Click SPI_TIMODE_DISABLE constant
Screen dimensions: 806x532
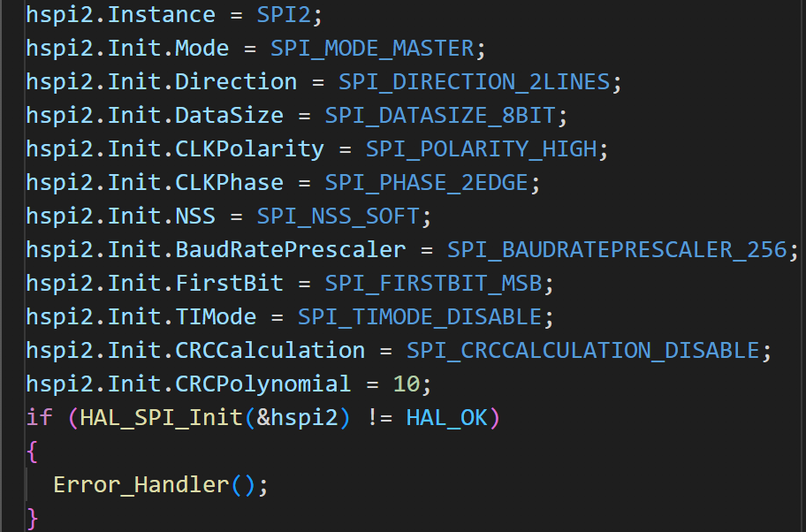(x=420, y=317)
